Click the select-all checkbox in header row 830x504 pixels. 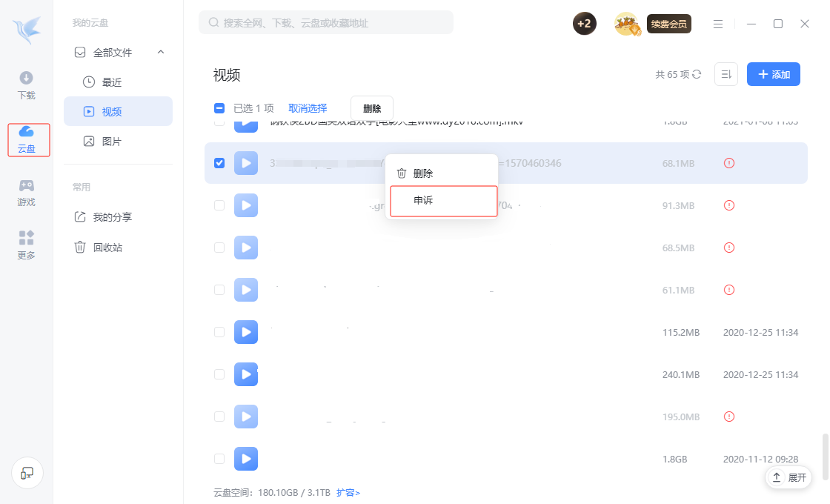click(219, 107)
